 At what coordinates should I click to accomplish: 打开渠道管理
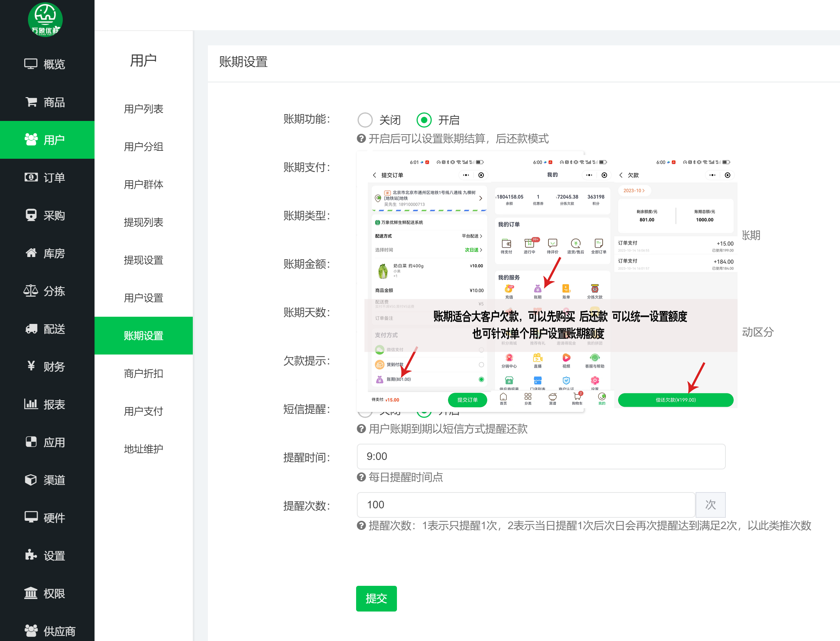pos(46,480)
